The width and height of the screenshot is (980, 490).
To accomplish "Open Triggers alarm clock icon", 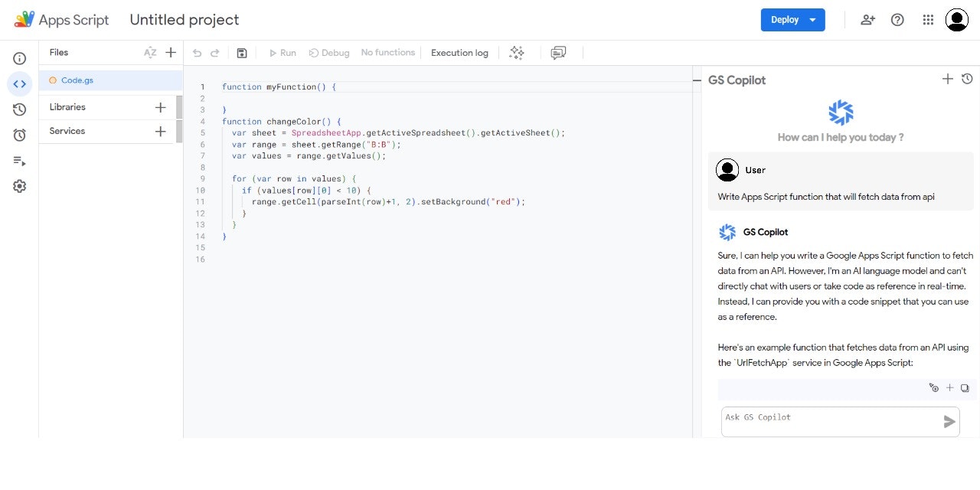I will pyautogui.click(x=20, y=135).
